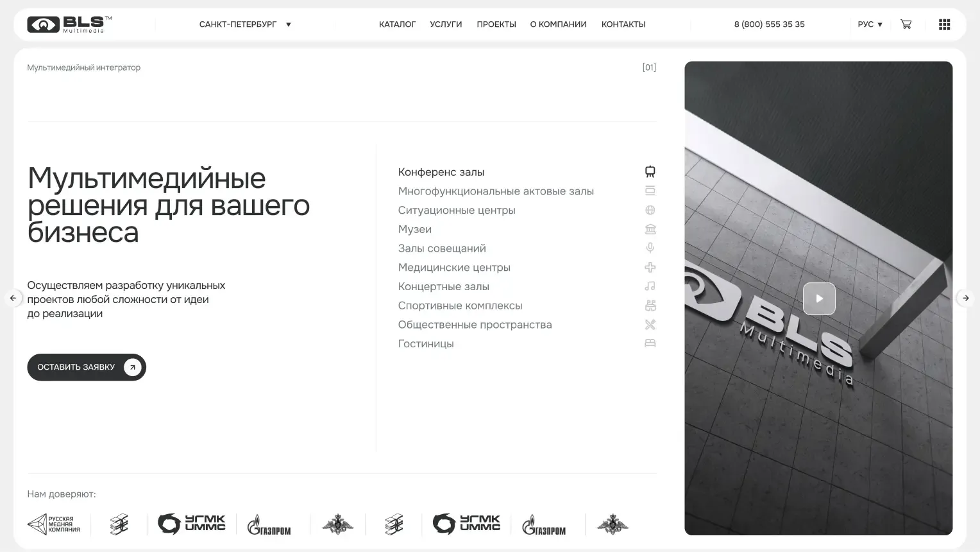The height and width of the screenshot is (552, 980).
Task: Click the Нам доверяют: label
Action: (62, 494)
